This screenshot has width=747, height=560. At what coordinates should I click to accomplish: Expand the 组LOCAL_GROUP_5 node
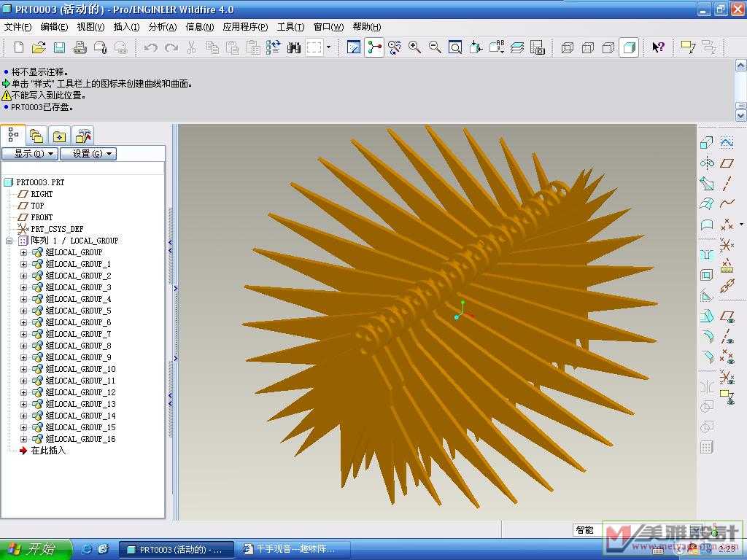coord(23,311)
